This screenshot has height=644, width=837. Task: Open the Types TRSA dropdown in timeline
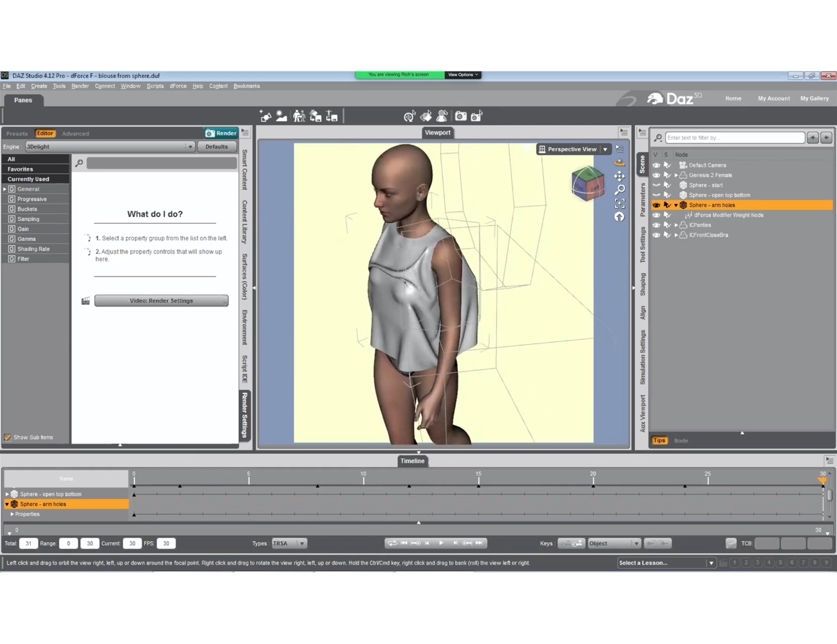(x=301, y=543)
